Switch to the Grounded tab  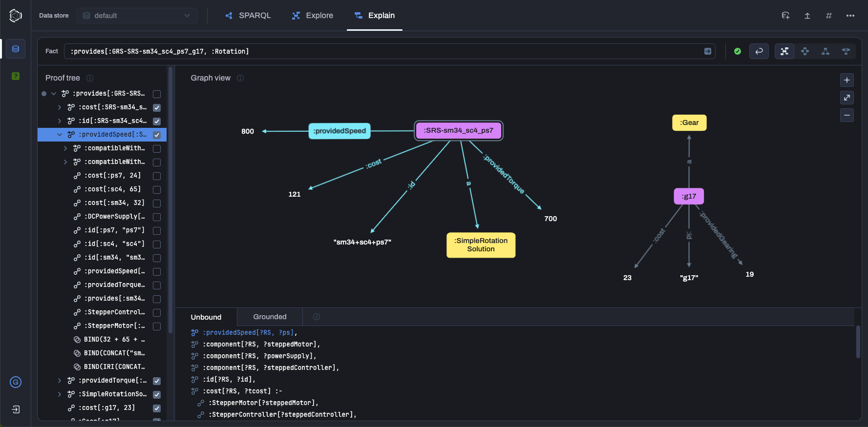pos(270,317)
